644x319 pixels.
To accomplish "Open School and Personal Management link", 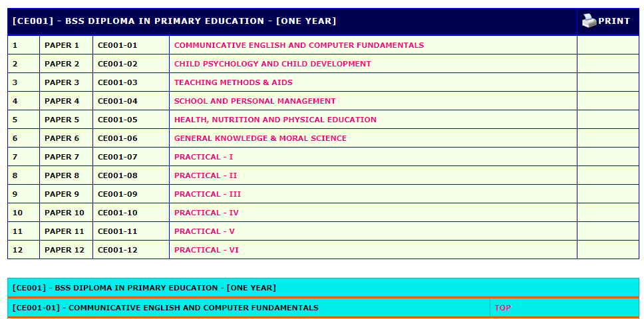I will coord(255,101).
